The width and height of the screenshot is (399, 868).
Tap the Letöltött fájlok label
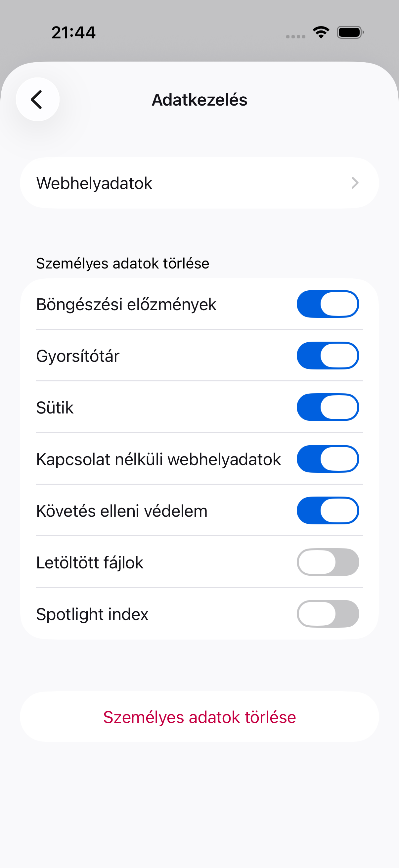(x=90, y=563)
